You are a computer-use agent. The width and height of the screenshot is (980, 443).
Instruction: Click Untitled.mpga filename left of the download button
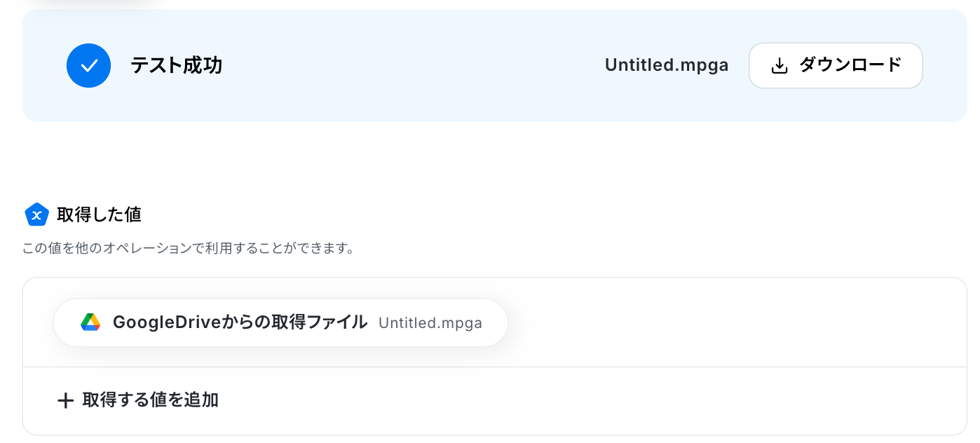pyautogui.click(x=666, y=65)
